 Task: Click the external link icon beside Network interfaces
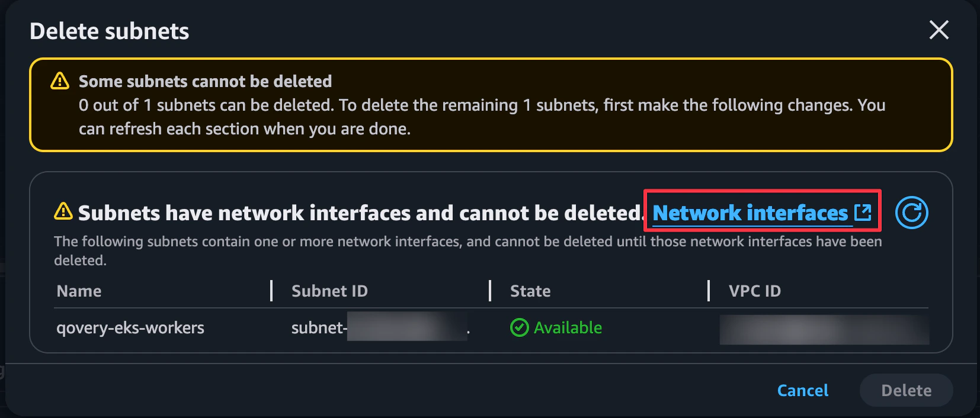tap(864, 211)
